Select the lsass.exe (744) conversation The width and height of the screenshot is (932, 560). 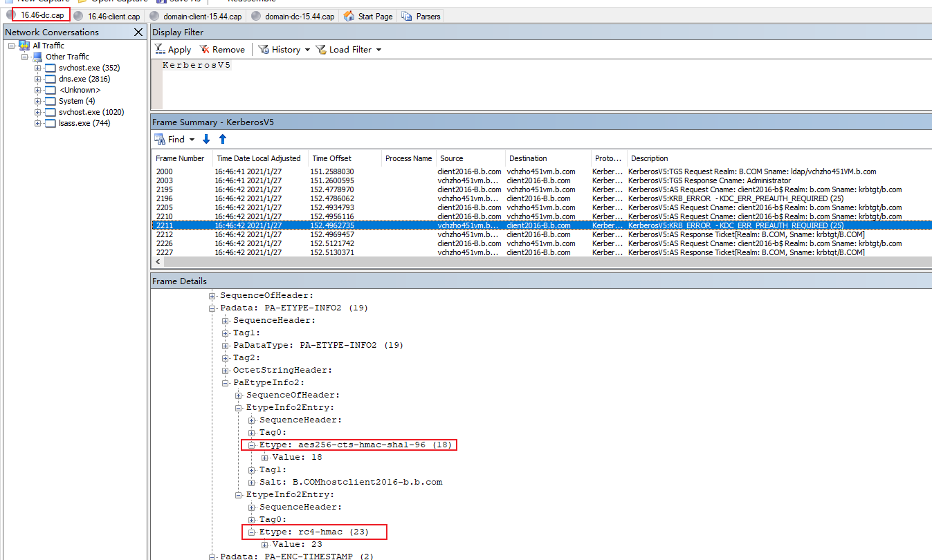click(x=84, y=123)
